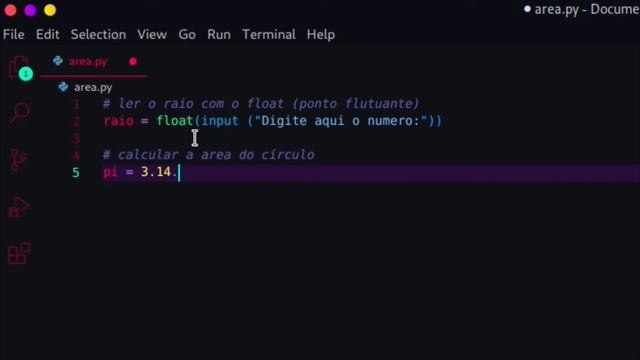
Task: Open the File menu
Action: click(x=13, y=35)
